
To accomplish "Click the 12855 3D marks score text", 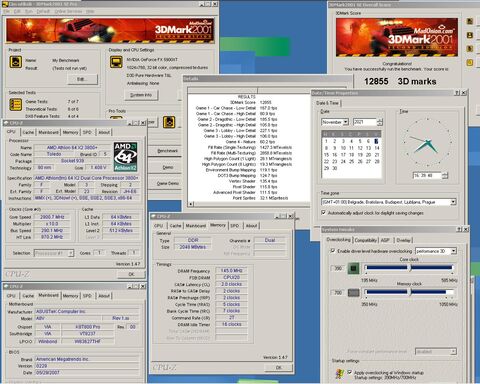I will (400, 81).
